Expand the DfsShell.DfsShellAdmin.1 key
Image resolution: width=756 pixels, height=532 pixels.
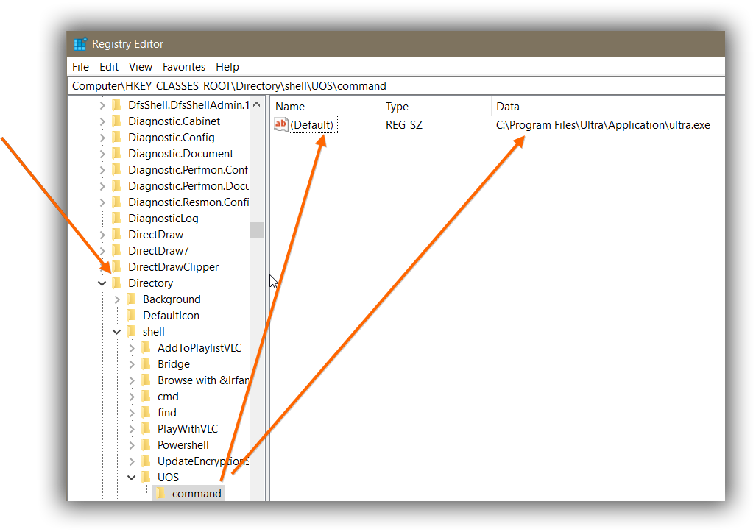click(x=102, y=105)
